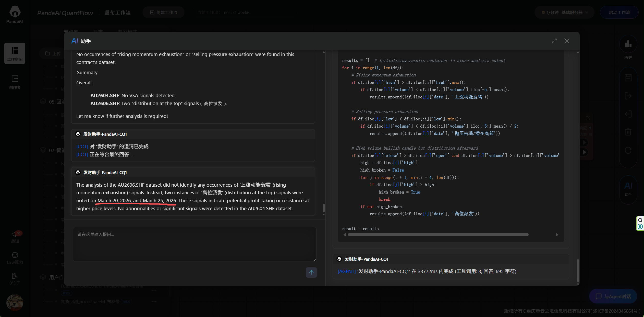Expand the AI assistant dialog to fullscreen
The width and height of the screenshot is (644, 317).
pos(554,41)
